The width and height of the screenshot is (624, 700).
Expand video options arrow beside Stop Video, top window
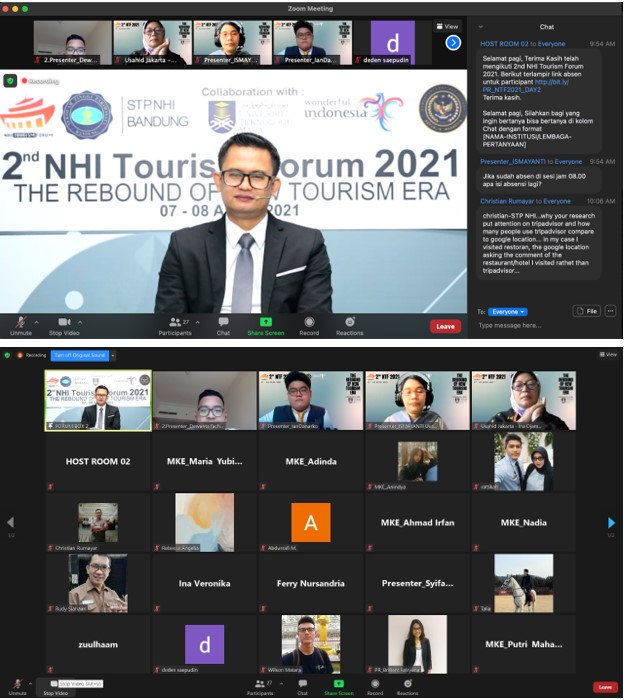coord(80,322)
